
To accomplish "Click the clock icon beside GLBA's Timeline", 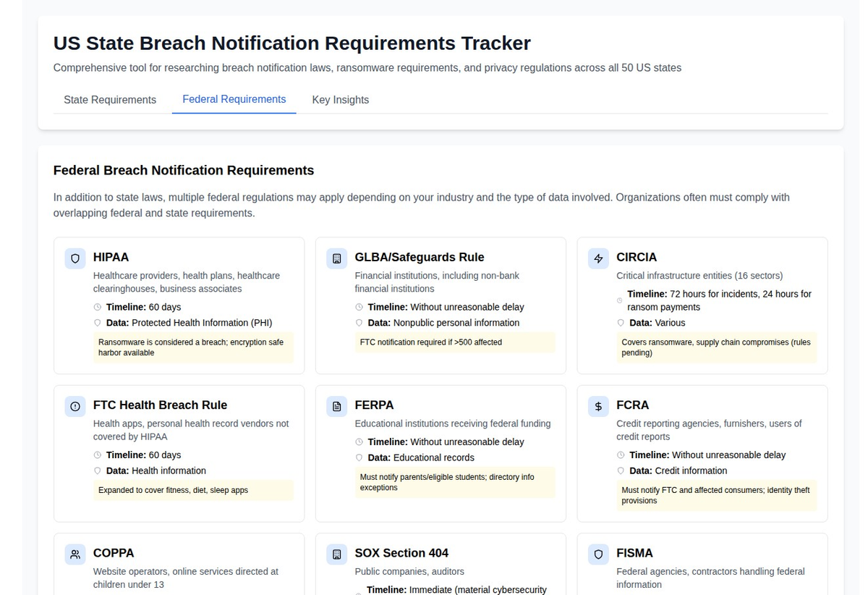I will tap(359, 307).
